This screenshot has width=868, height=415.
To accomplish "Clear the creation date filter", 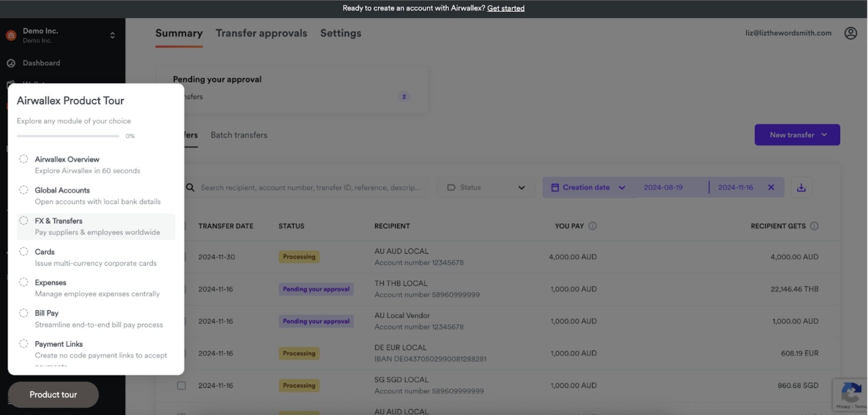I will [x=771, y=187].
